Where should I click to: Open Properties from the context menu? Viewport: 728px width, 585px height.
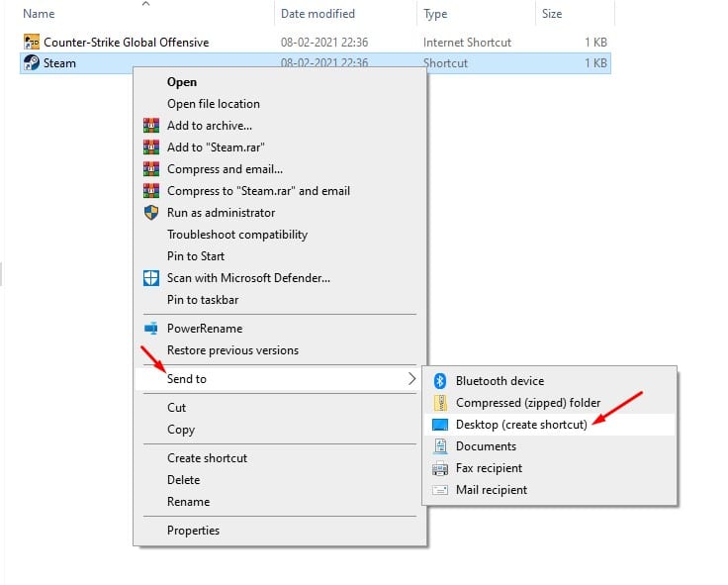193,531
